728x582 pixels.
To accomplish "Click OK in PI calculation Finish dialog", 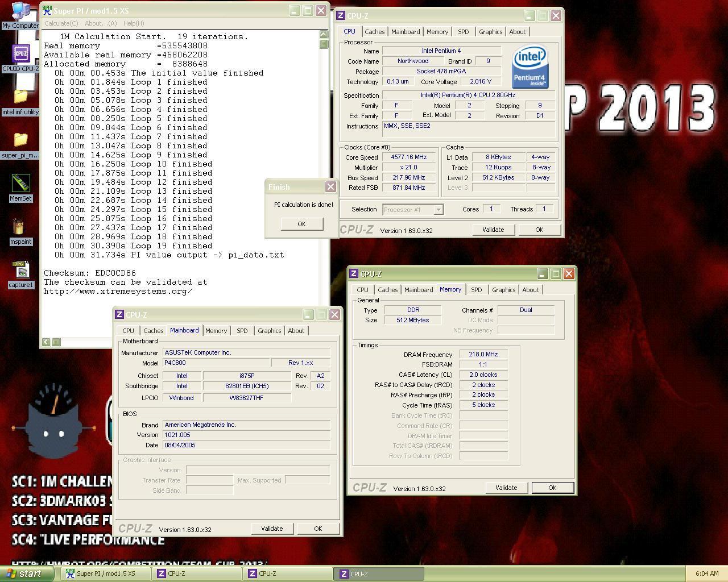I will [x=302, y=224].
